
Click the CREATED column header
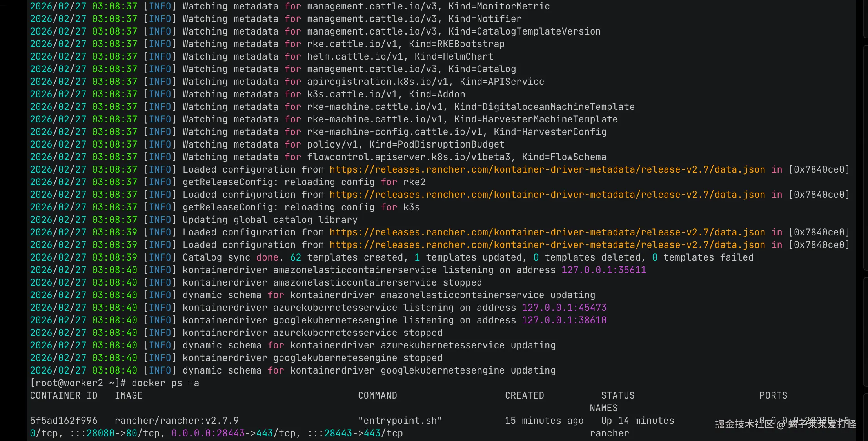pyautogui.click(x=524, y=395)
